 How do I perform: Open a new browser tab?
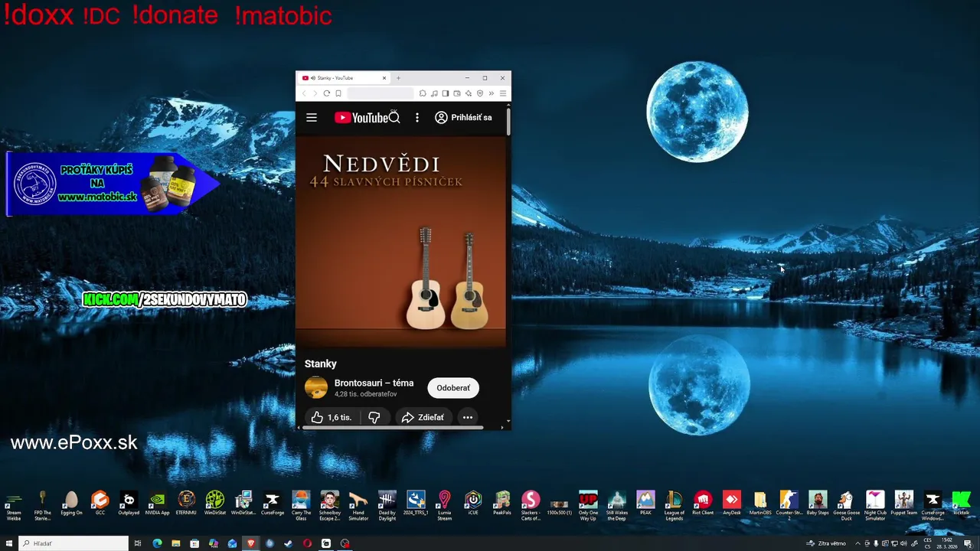point(398,78)
